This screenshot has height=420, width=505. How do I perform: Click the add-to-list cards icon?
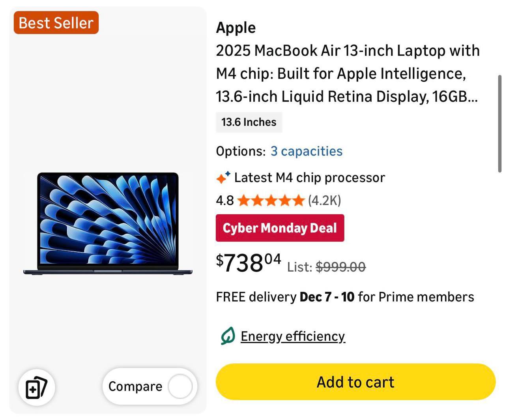coord(36,388)
